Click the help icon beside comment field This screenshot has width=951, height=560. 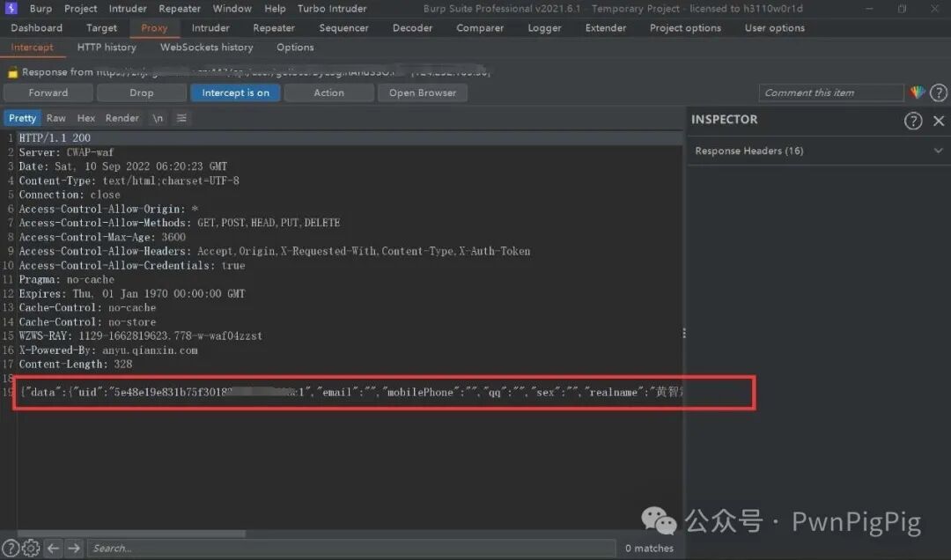pos(939,92)
